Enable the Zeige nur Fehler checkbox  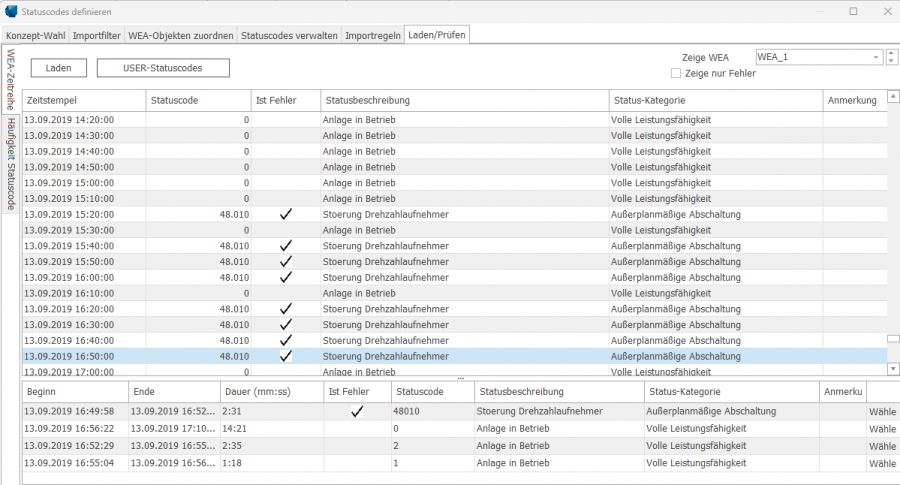pyautogui.click(x=676, y=73)
